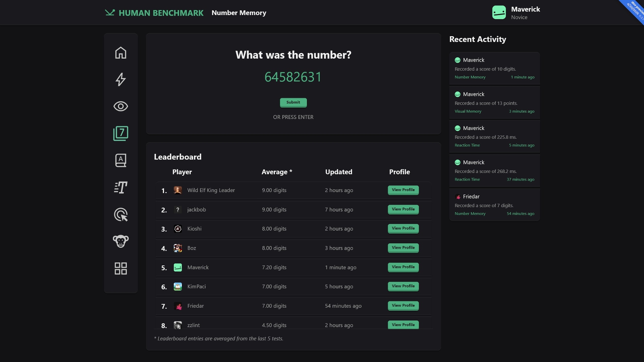Screen dimensions: 644x362
Task: Click the Updated column header
Action: click(339, 172)
